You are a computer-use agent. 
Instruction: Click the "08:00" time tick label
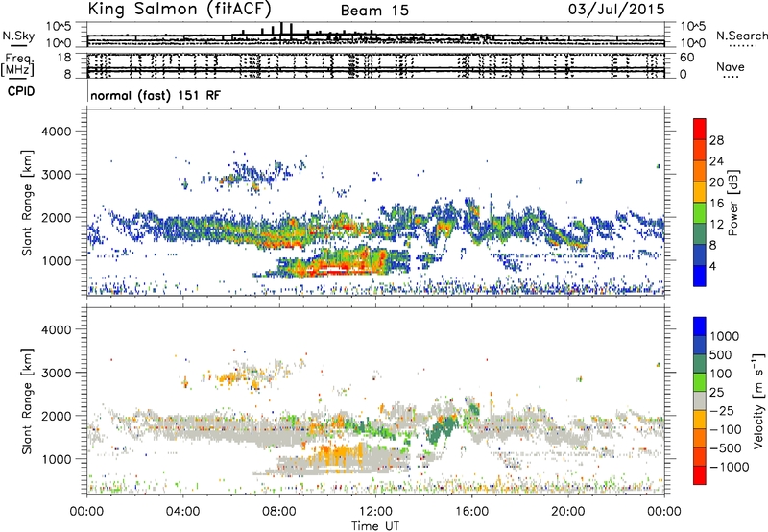[279, 512]
